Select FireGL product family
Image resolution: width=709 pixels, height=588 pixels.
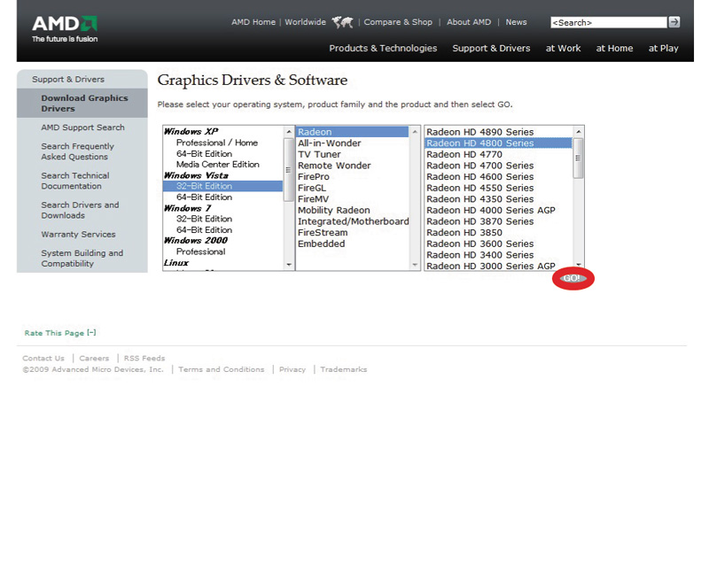pos(312,188)
